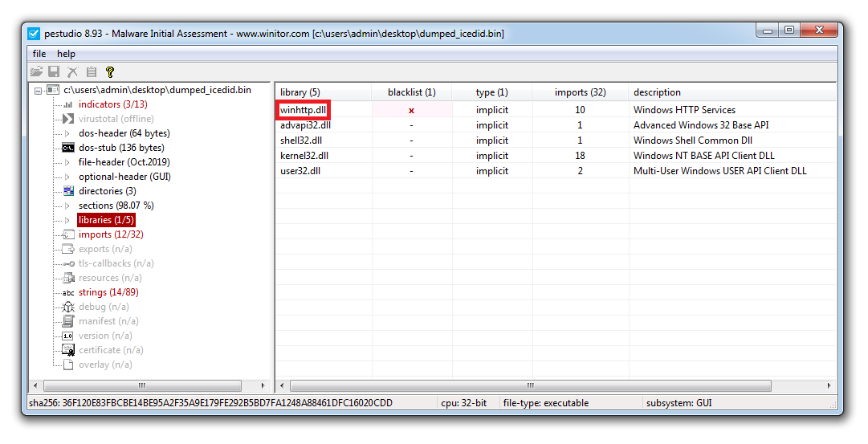Click the yellow help question mark icon
Image resolution: width=868 pixels, height=444 pixels.
click(x=110, y=72)
